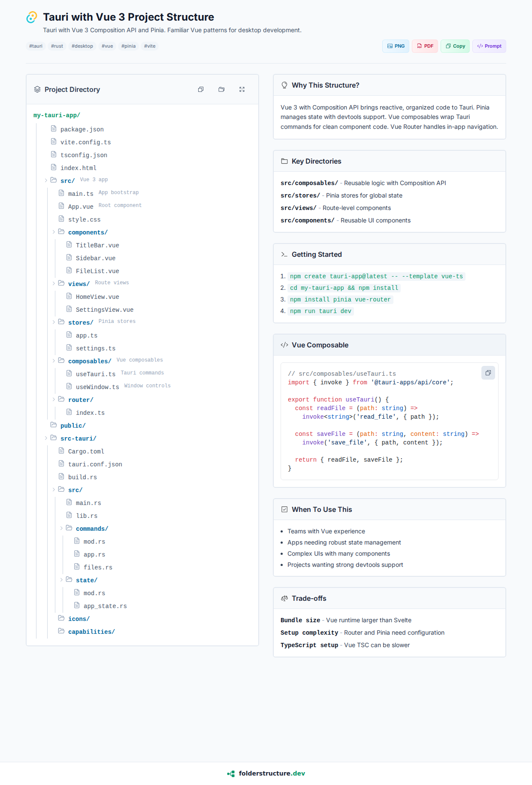Click the fullscreen expand icon in Project Directory
Screen dimensions: 532x785
(242, 89)
